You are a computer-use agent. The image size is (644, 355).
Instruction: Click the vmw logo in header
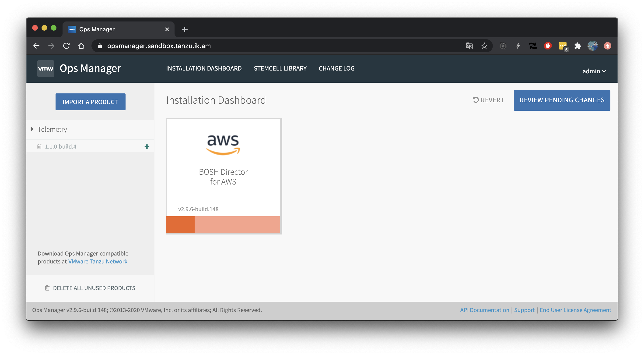pos(45,69)
